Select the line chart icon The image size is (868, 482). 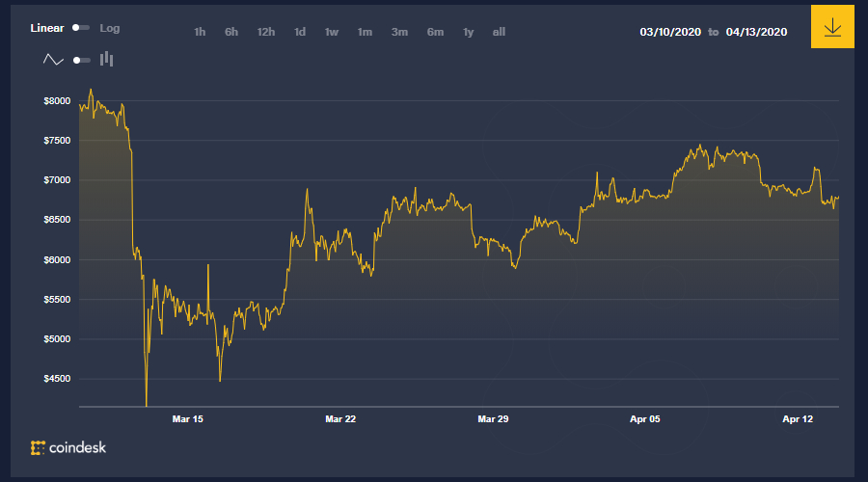[53, 60]
